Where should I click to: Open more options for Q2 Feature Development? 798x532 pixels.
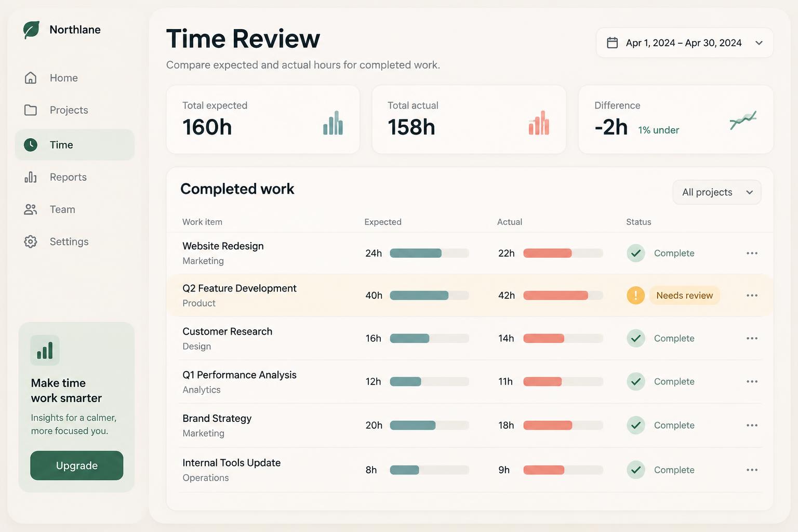coord(752,295)
